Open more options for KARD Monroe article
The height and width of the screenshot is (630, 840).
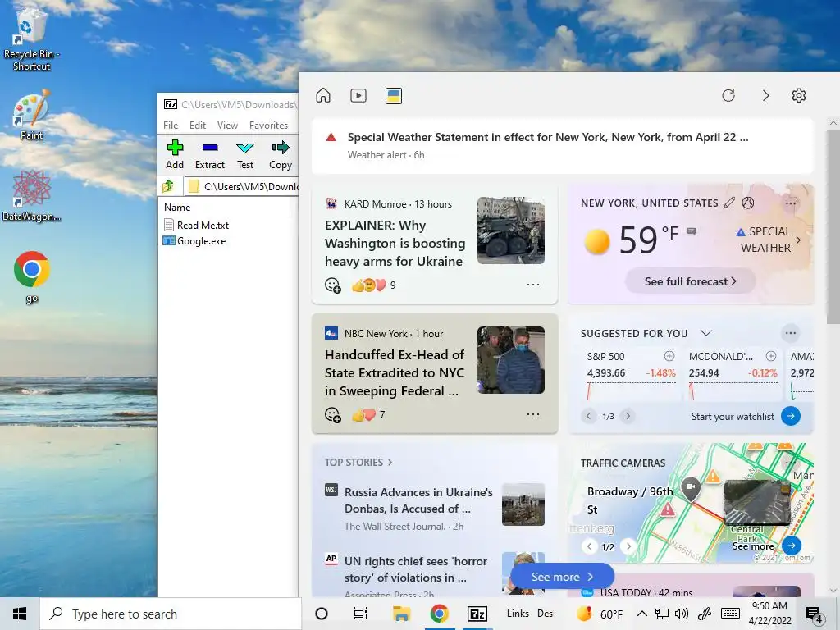click(533, 285)
